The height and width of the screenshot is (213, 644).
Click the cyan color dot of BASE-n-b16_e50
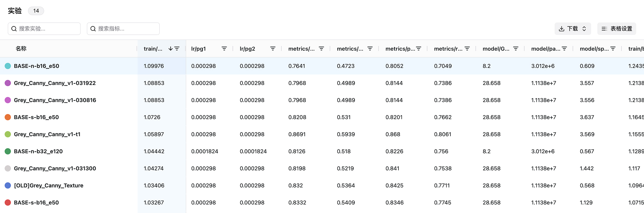click(8, 66)
